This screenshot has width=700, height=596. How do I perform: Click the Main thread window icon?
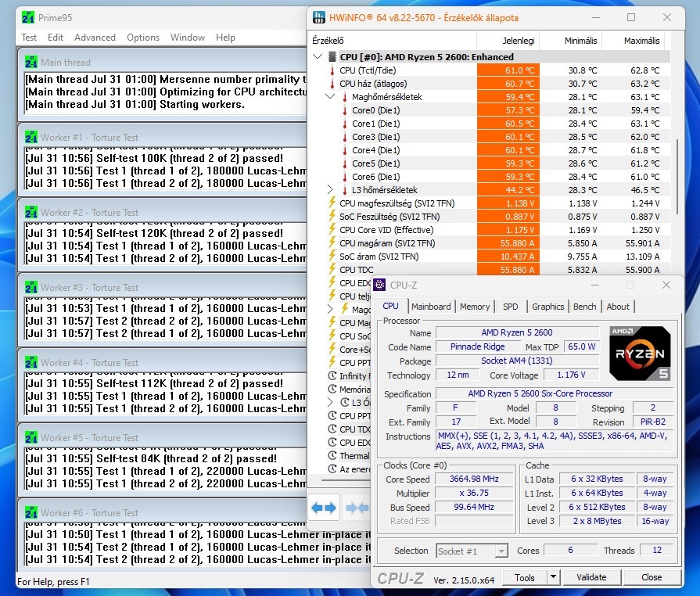click(31, 62)
